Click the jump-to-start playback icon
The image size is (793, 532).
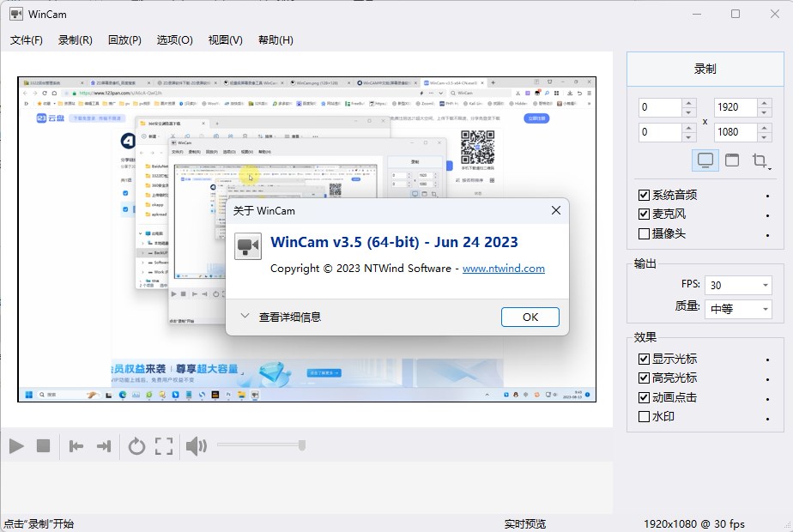tap(76, 445)
